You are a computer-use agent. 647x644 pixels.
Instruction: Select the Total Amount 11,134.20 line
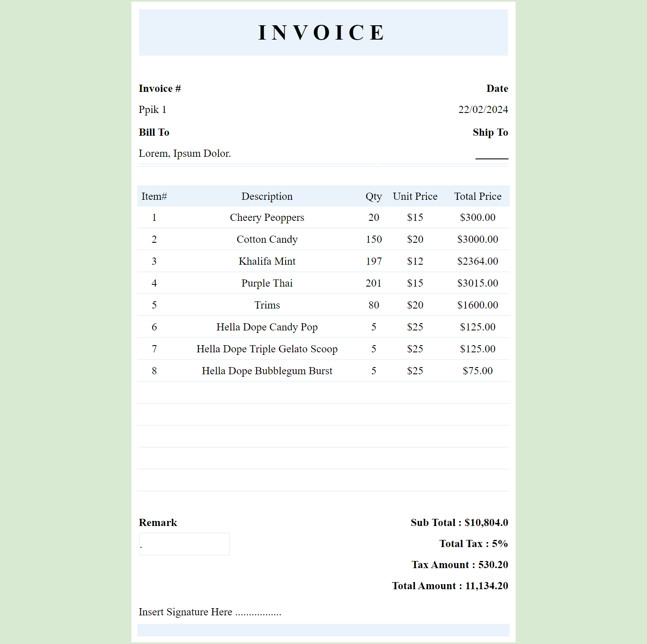[x=450, y=586]
